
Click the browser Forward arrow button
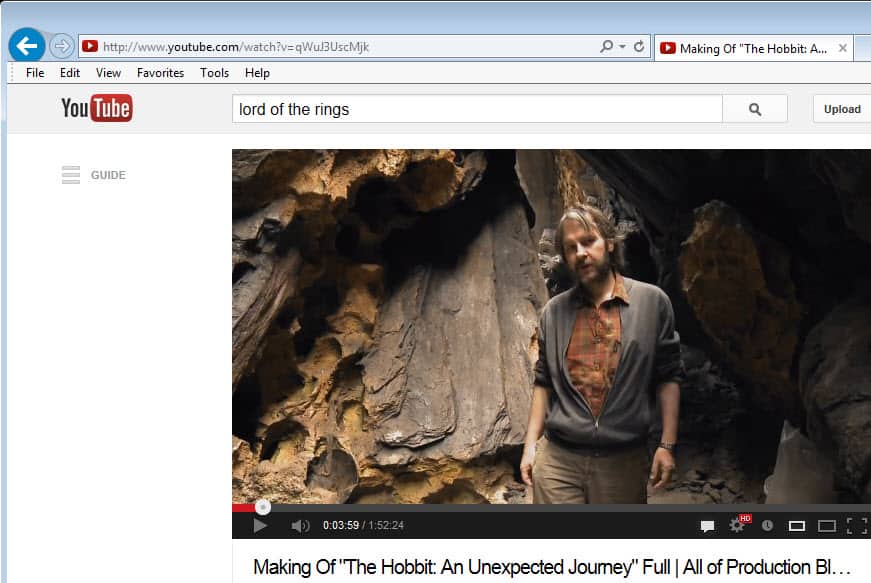point(62,46)
